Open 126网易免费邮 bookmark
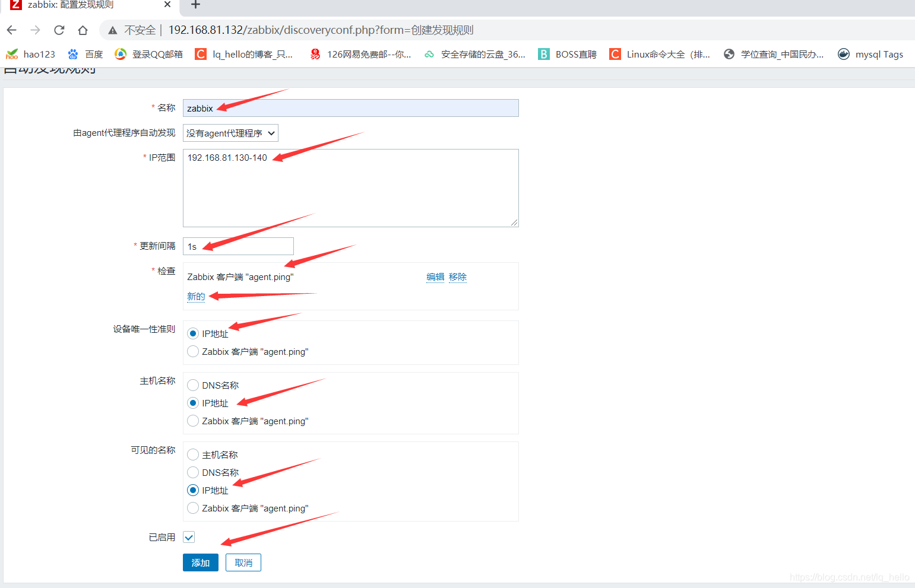The width and height of the screenshot is (915, 588). click(x=360, y=54)
